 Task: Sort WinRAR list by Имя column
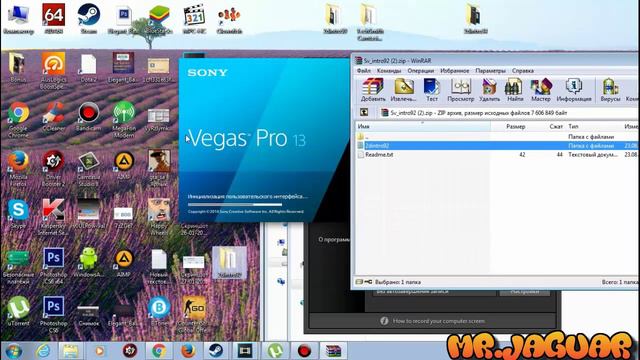[x=422, y=127]
